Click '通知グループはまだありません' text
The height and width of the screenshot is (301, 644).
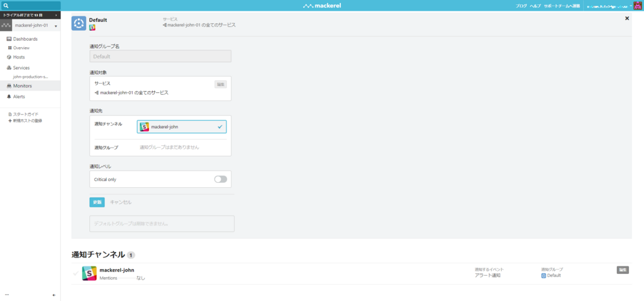click(x=169, y=147)
